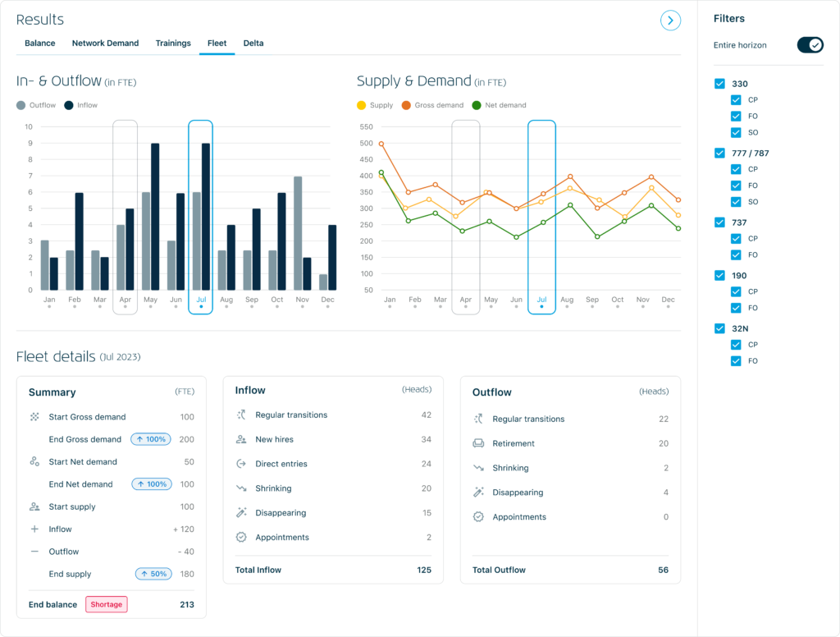Uncheck the 330 fleet checkbox

pyautogui.click(x=719, y=84)
